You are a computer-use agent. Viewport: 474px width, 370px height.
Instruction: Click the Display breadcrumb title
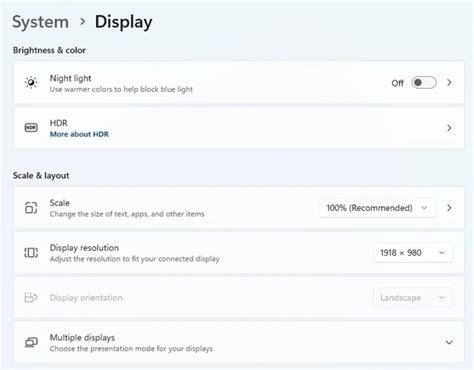pos(124,23)
